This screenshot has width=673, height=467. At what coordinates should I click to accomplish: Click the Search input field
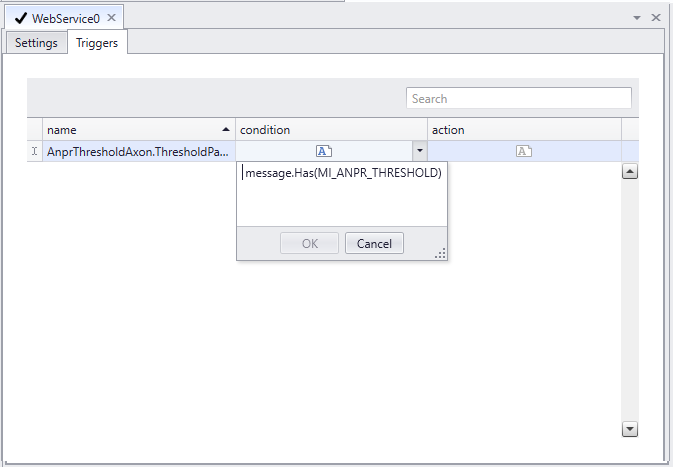pos(519,98)
